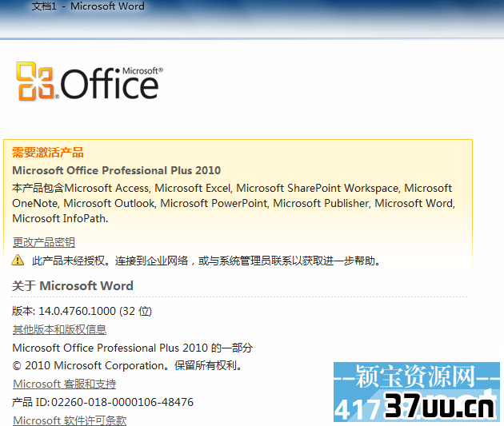Click the 更改产品密钥 link
The width and height of the screenshot is (504, 426).
[44, 242]
